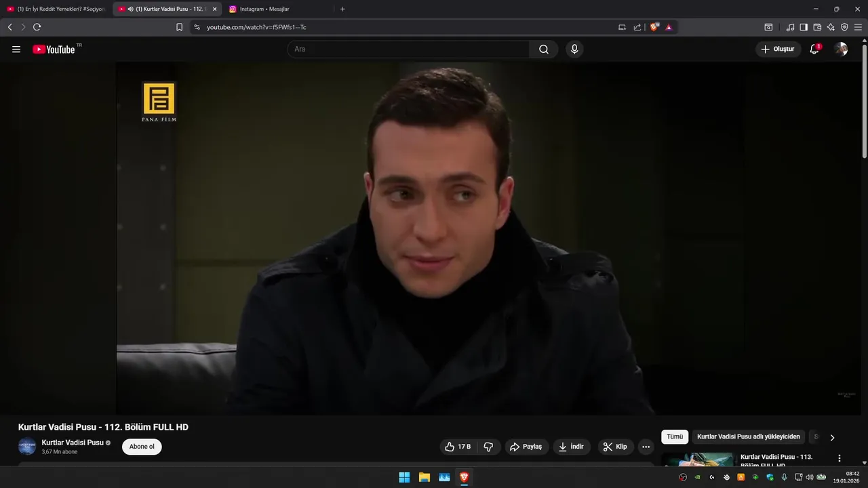Open the SteelSeries tray icon
Viewport: 868px width, 488px height.
[727, 477]
